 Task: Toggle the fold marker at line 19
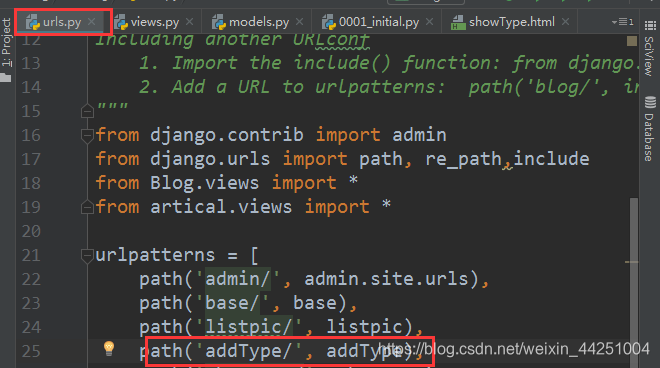click(x=87, y=207)
